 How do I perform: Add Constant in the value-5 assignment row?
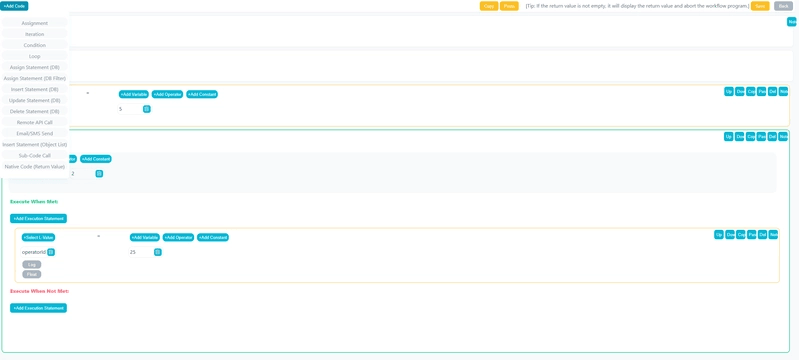tap(202, 94)
